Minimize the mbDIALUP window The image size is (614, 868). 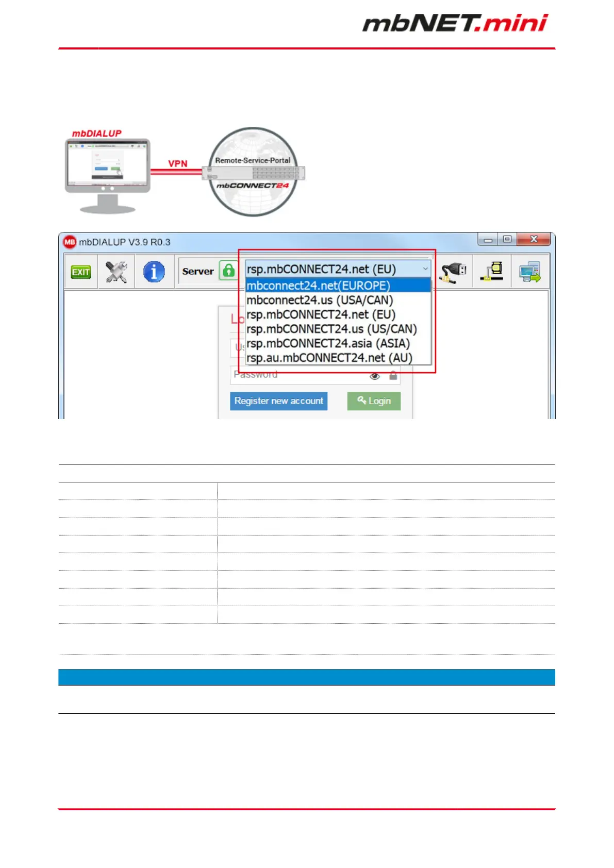tap(488, 240)
